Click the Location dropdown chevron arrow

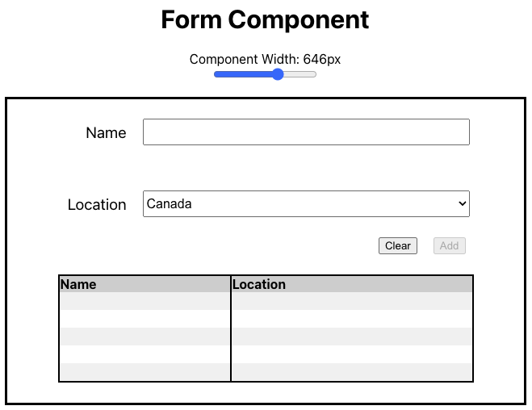(x=462, y=204)
